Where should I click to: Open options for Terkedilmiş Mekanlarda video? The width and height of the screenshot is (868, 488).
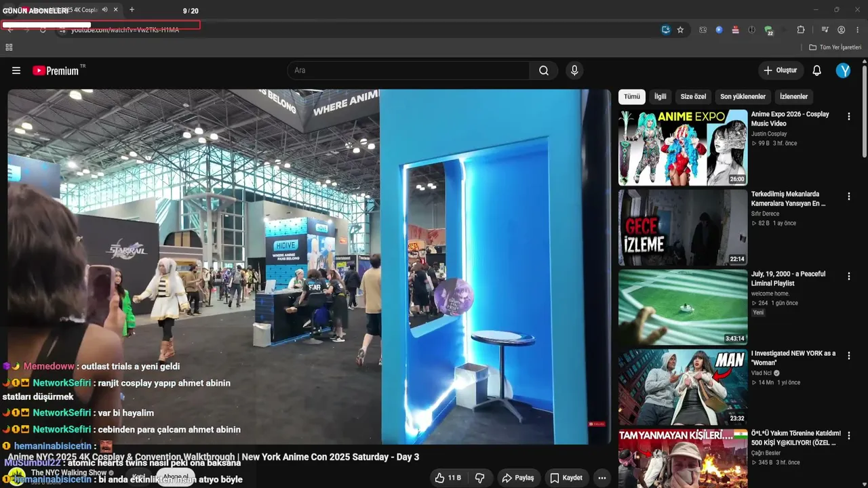click(x=848, y=197)
